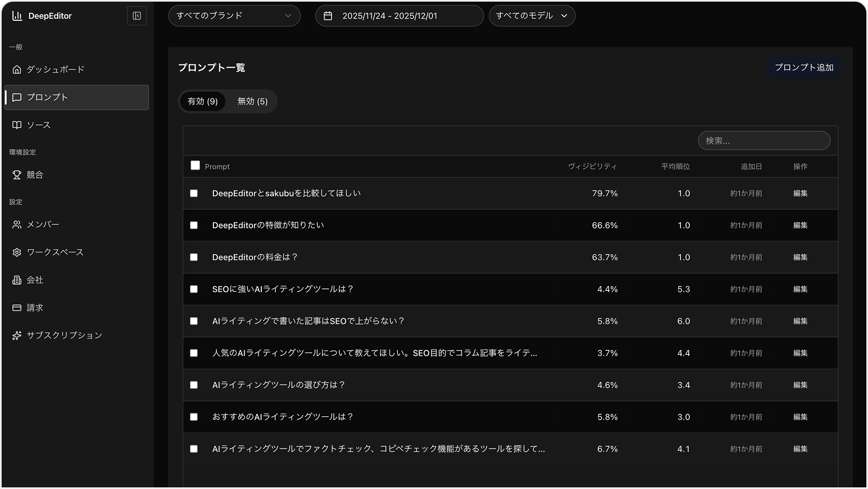The height and width of the screenshot is (489, 868).
Task: Click the 4.1 average rank value
Action: [684, 449]
